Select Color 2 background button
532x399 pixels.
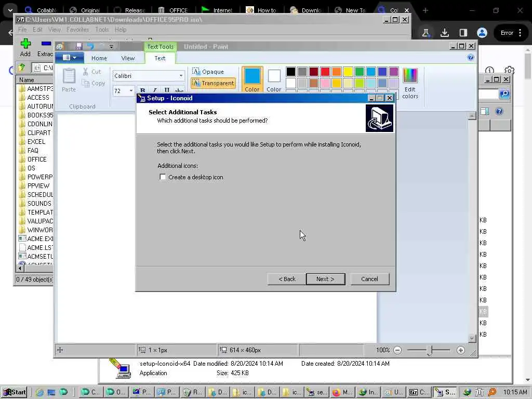coord(274,79)
